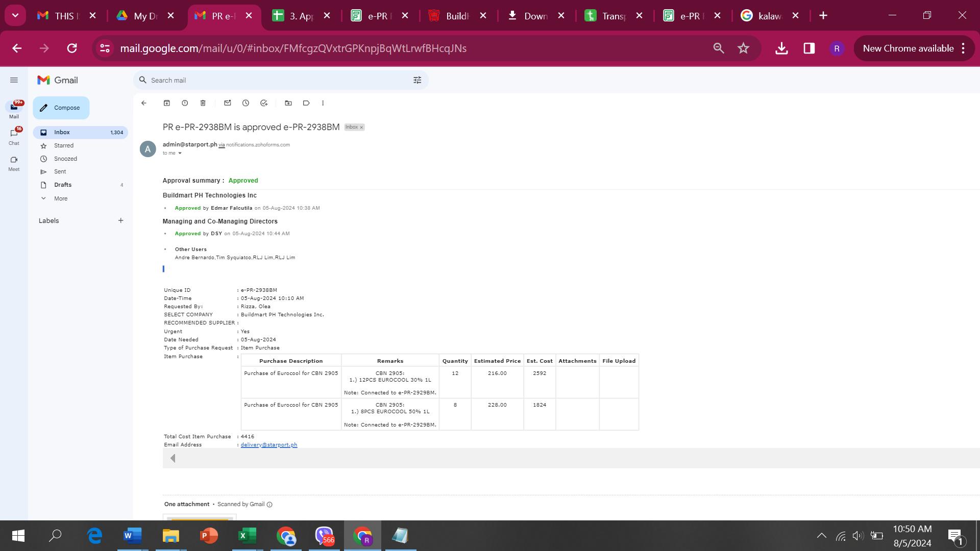Viewport: 980px width, 551px height.
Task: Expand the 'to me' recipient details
Action: pyautogui.click(x=180, y=153)
